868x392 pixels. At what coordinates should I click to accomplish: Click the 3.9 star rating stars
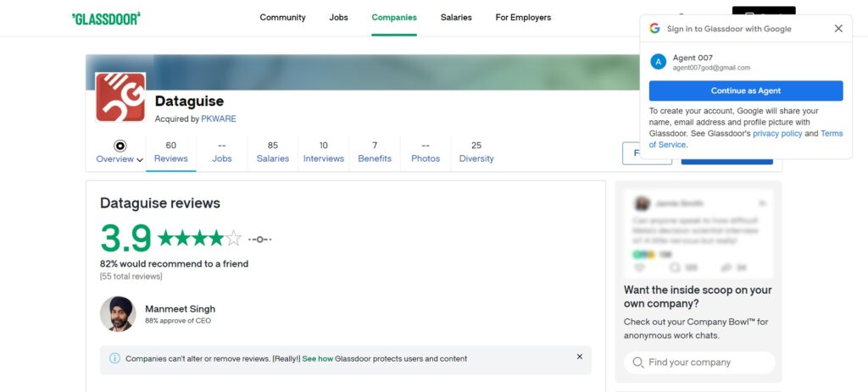point(200,238)
